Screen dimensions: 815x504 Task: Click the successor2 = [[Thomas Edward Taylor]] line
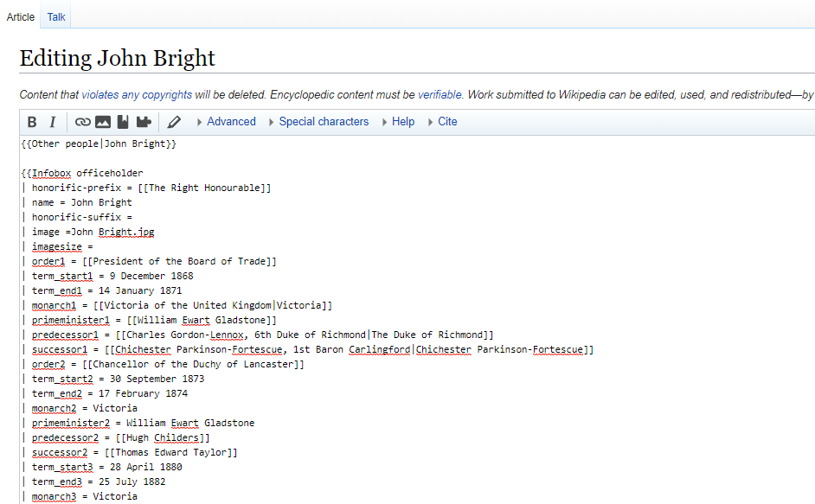[x=130, y=452]
